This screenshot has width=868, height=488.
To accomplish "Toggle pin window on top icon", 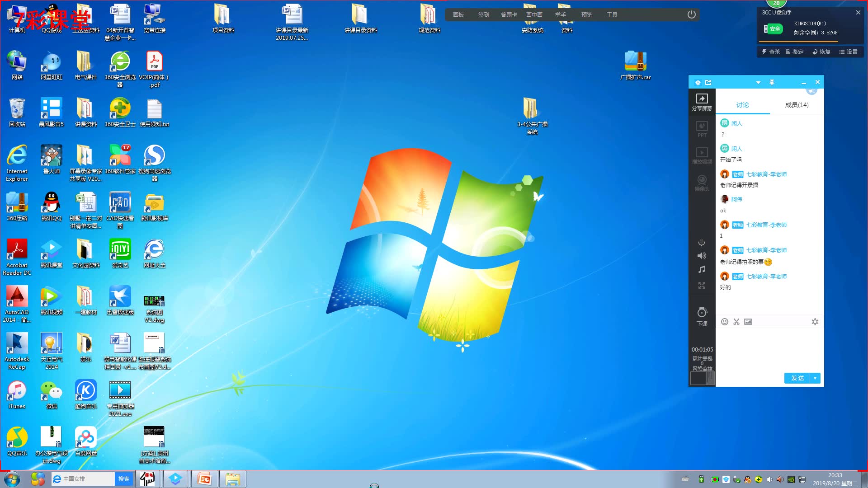I will (x=772, y=82).
